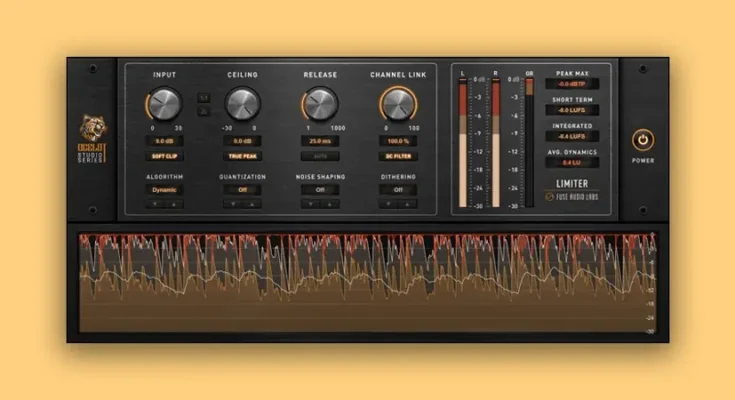This screenshot has height=400, width=735.
Task: Toggle the DC Filter button
Action: (x=398, y=156)
